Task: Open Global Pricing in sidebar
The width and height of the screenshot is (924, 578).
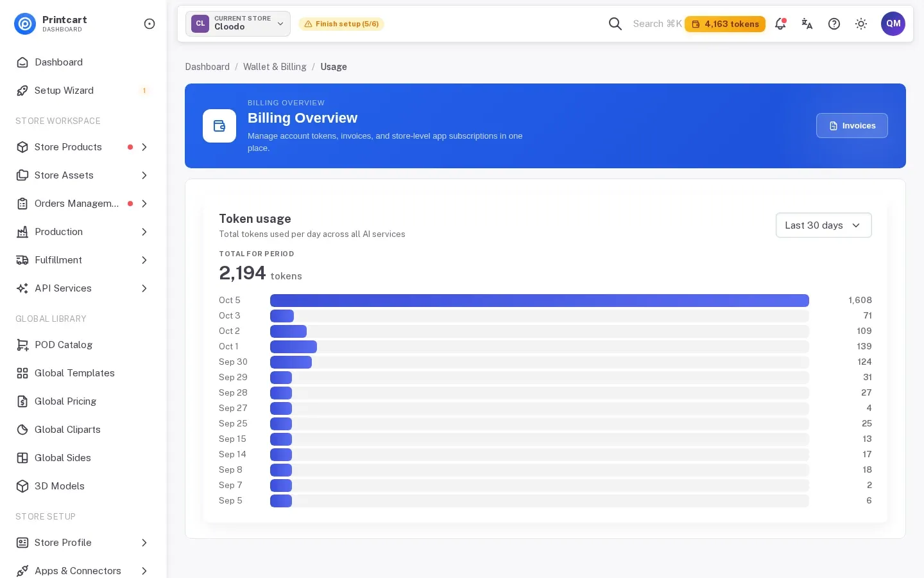Action: point(83,401)
